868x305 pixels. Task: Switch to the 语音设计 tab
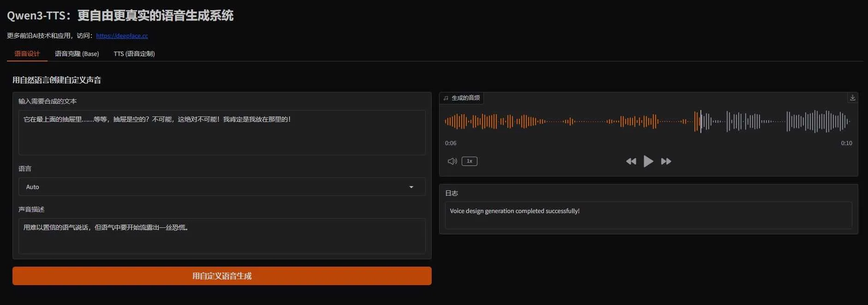pyautogui.click(x=27, y=54)
